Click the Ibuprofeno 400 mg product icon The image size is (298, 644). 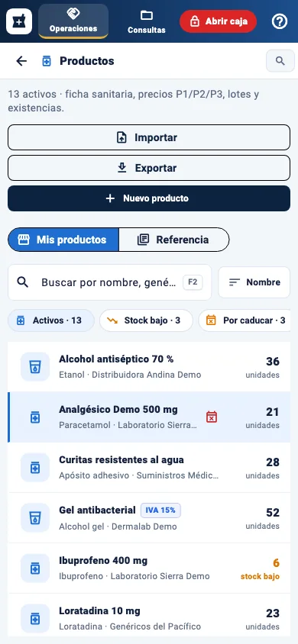click(35, 568)
